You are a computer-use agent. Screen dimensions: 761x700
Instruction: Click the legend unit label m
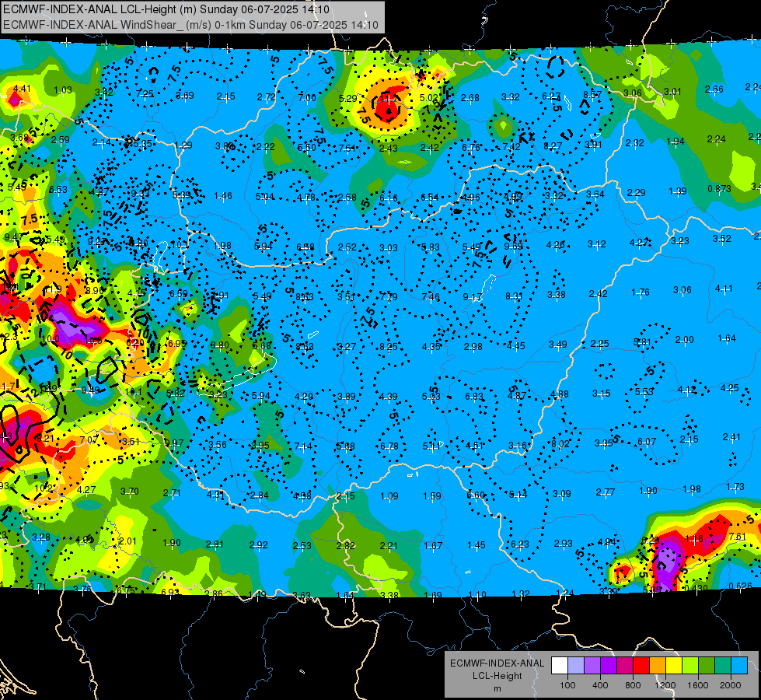point(497,689)
